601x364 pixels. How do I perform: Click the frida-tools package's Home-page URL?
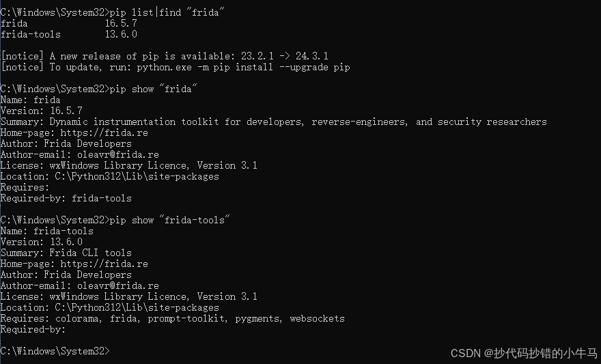(x=104, y=264)
